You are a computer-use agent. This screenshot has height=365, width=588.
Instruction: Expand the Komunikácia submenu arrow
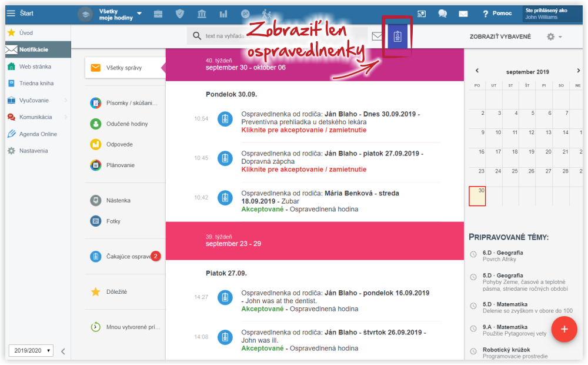(x=66, y=117)
